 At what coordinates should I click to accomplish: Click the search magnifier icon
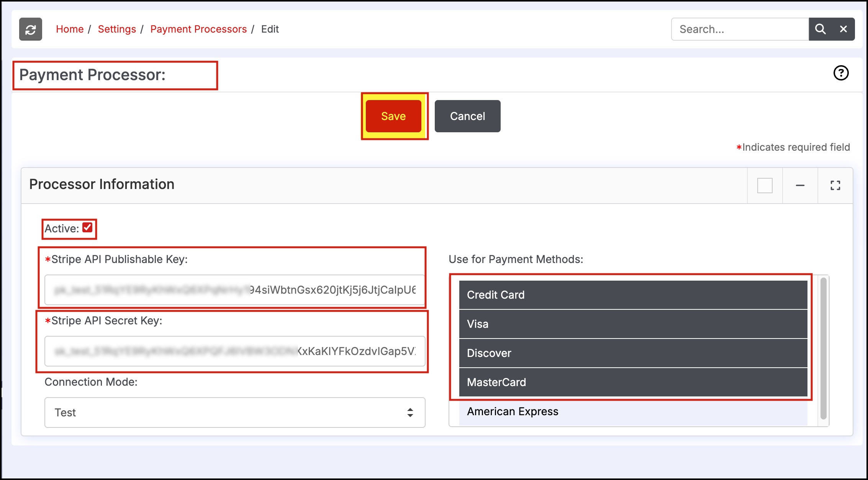pyautogui.click(x=820, y=29)
